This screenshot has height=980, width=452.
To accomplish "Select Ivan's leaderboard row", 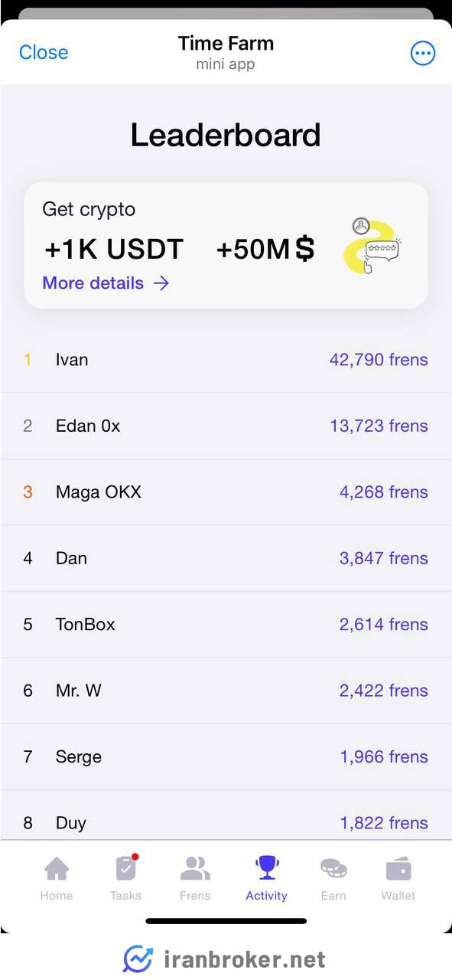I will (226, 360).
